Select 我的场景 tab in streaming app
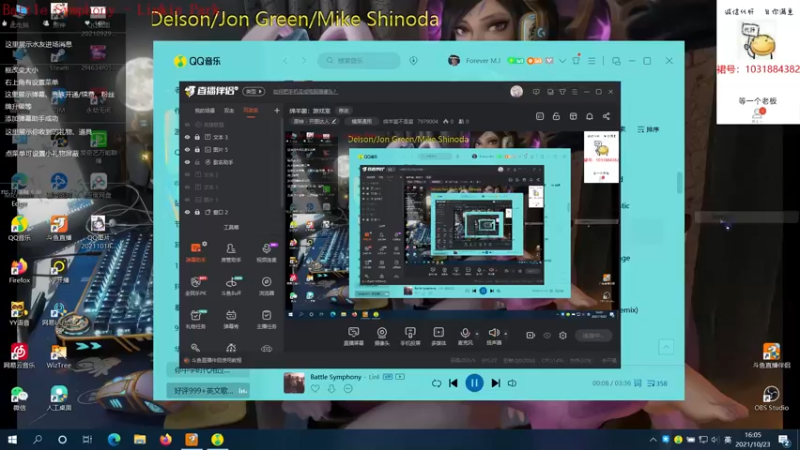This screenshot has height=450, width=800. (x=205, y=111)
